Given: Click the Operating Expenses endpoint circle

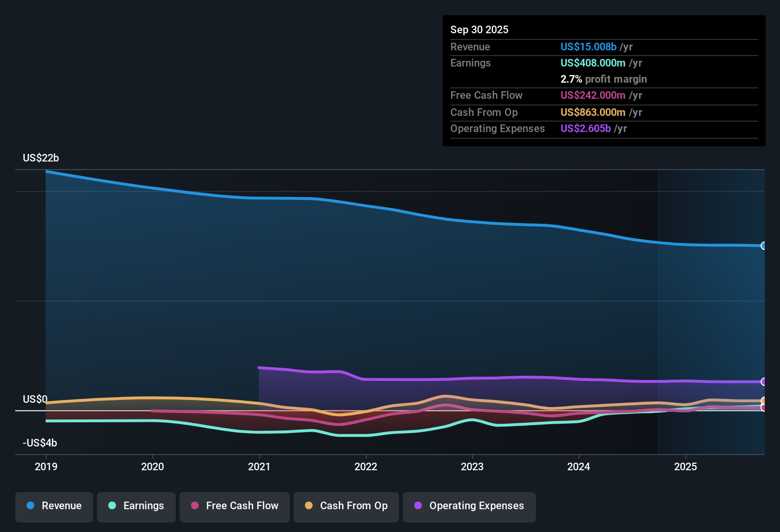Looking at the screenshot, I should tap(763, 382).
